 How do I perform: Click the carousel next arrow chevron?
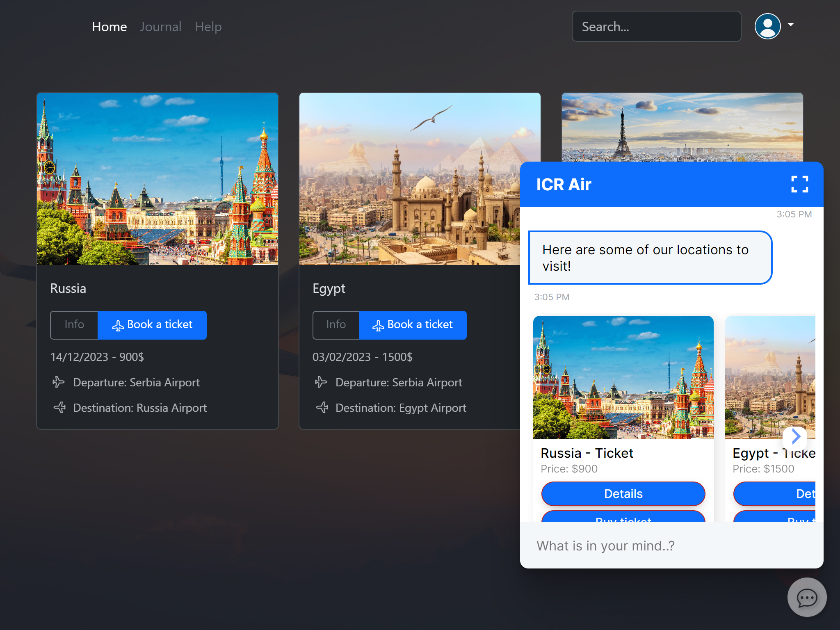(x=796, y=436)
